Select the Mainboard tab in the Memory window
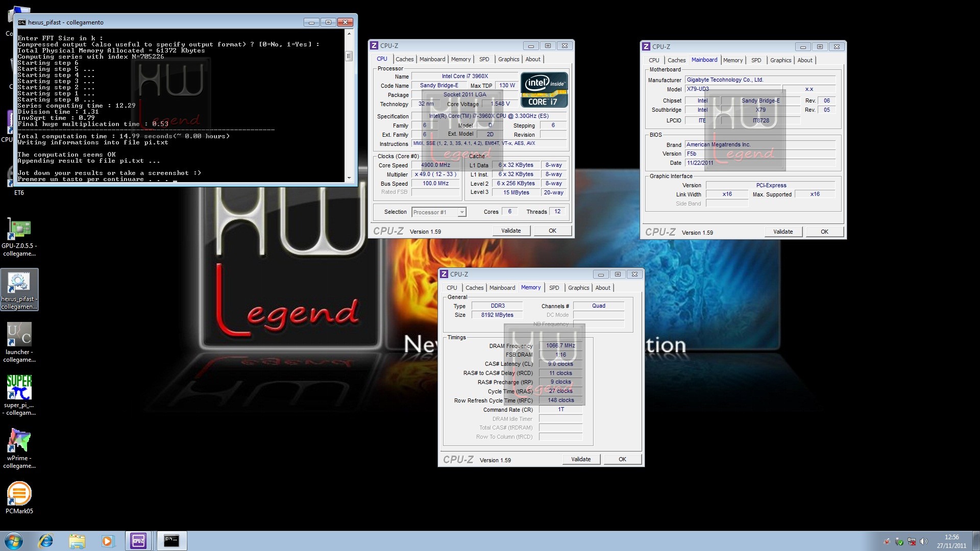Image resolution: width=980 pixels, height=551 pixels. [502, 288]
